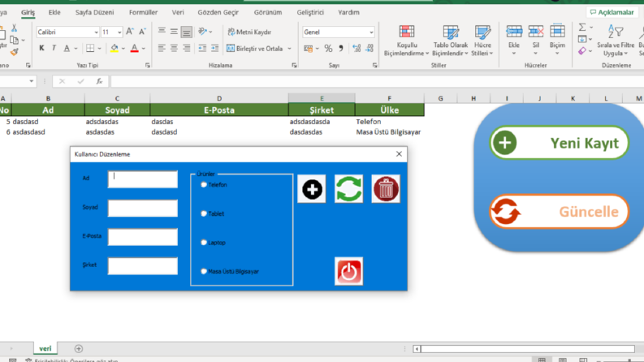
Task: Open text orientation options
Action: [x=205, y=32]
